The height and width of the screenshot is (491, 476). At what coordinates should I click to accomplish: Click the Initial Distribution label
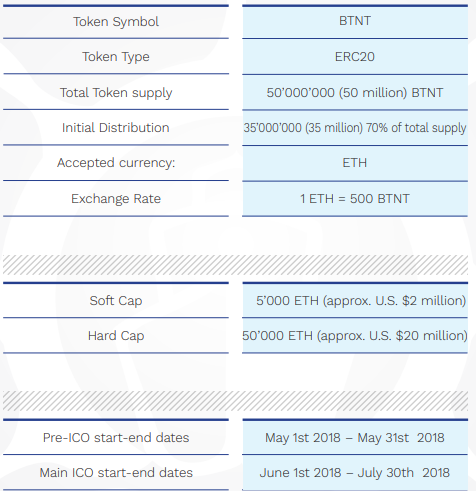point(116,128)
